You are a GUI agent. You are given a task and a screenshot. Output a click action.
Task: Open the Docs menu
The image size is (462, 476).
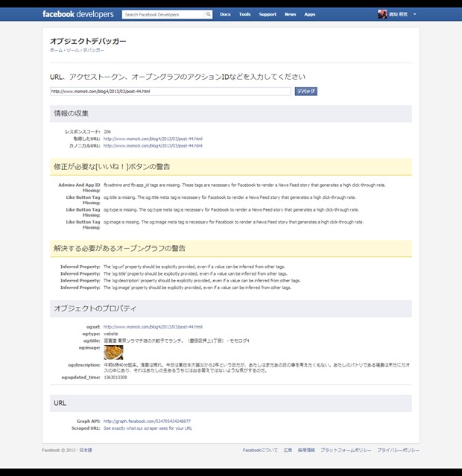[225, 14]
